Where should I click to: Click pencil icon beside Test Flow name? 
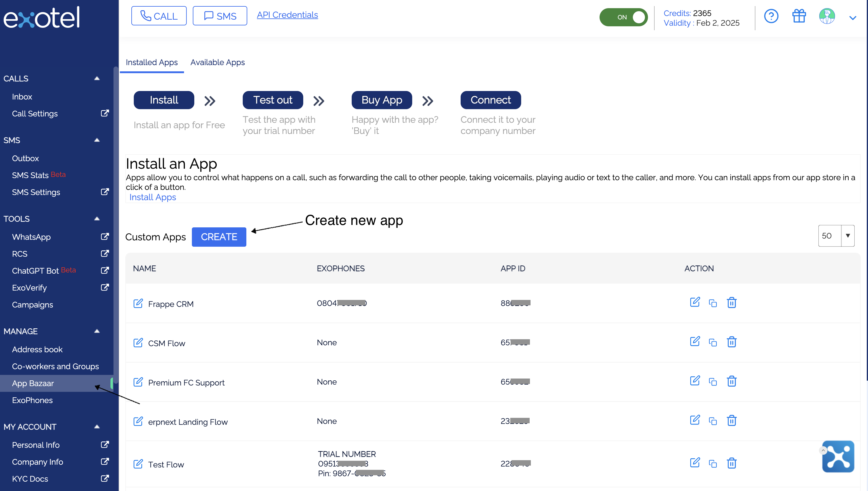[x=138, y=464]
